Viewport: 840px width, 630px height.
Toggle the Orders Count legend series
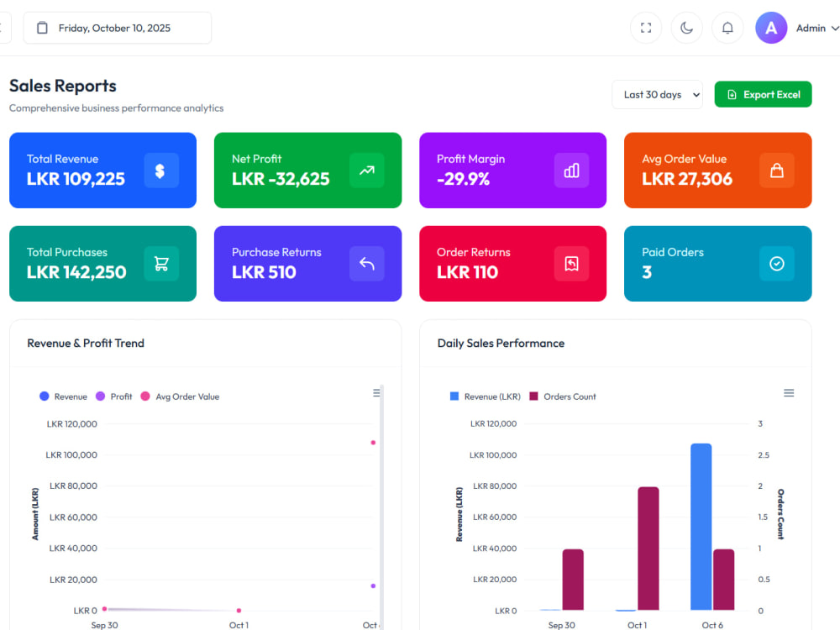(x=563, y=396)
